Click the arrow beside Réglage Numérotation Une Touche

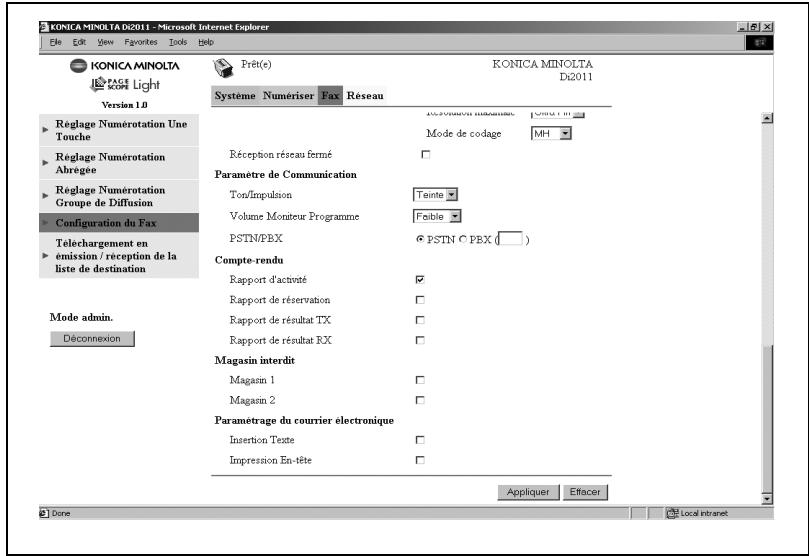pos(45,130)
